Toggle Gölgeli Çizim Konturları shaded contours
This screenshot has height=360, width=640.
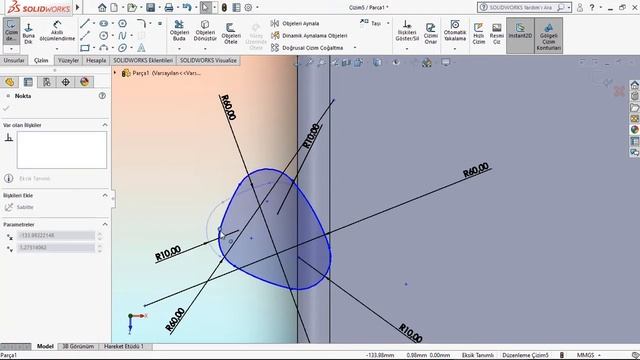click(x=549, y=36)
